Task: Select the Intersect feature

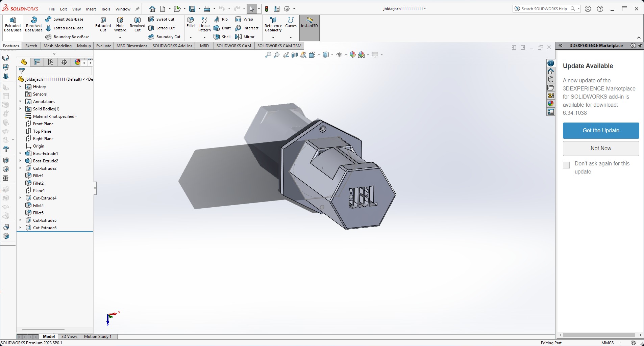Action: (x=247, y=28)
